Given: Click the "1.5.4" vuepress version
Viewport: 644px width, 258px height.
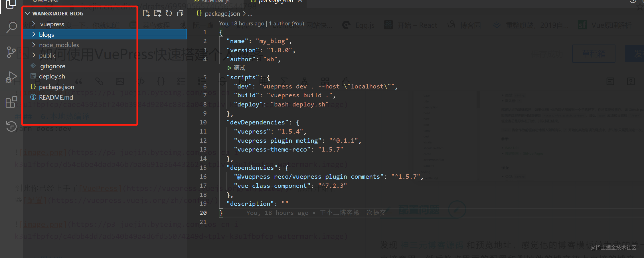Looking at the screenshot, I should (290, 132).
